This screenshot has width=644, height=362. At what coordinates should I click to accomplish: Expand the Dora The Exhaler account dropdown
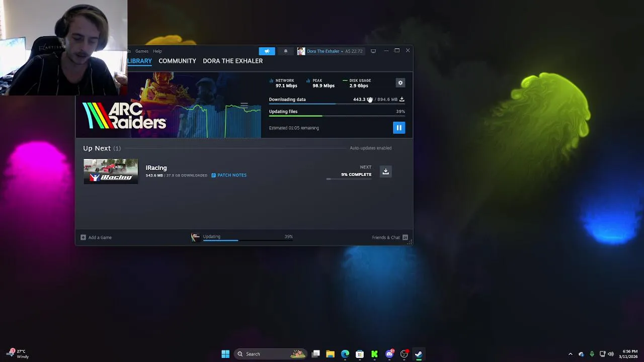[x=326, y=51]
